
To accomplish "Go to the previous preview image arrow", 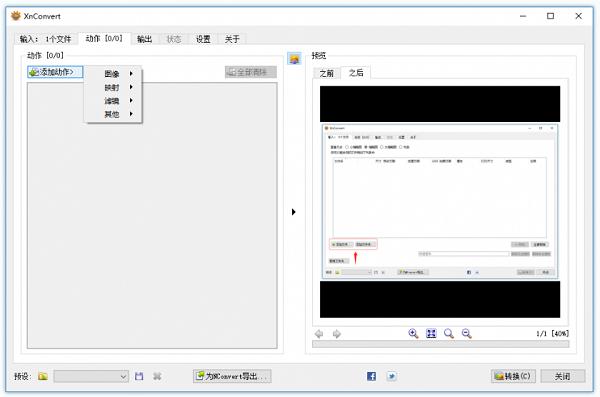I will tap(319, 334).
